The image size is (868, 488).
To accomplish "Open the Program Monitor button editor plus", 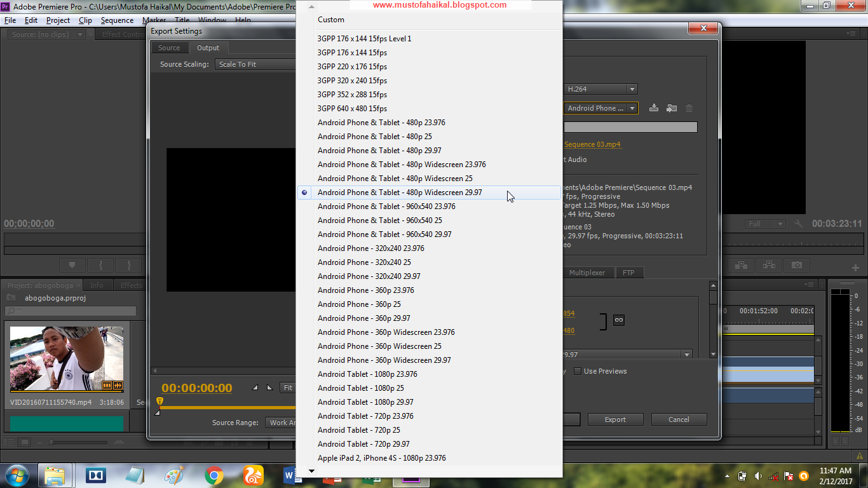I will tap(855, 267).
